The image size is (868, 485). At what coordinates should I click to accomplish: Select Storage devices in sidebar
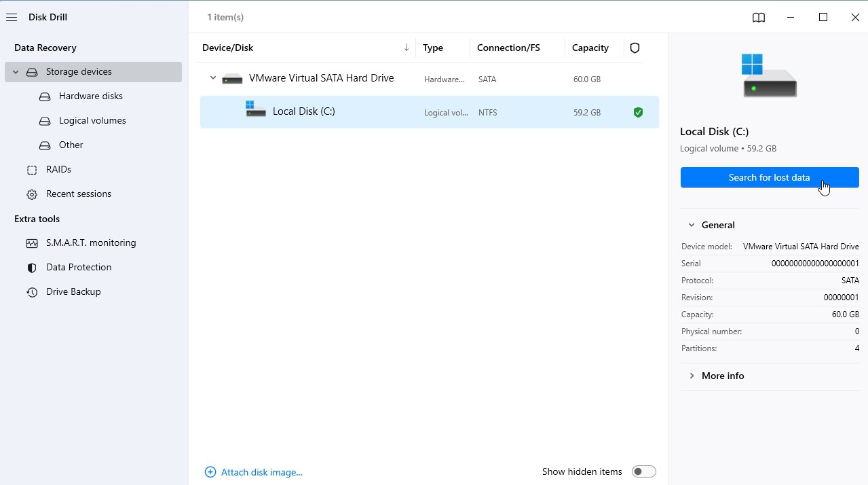[94, 72]
